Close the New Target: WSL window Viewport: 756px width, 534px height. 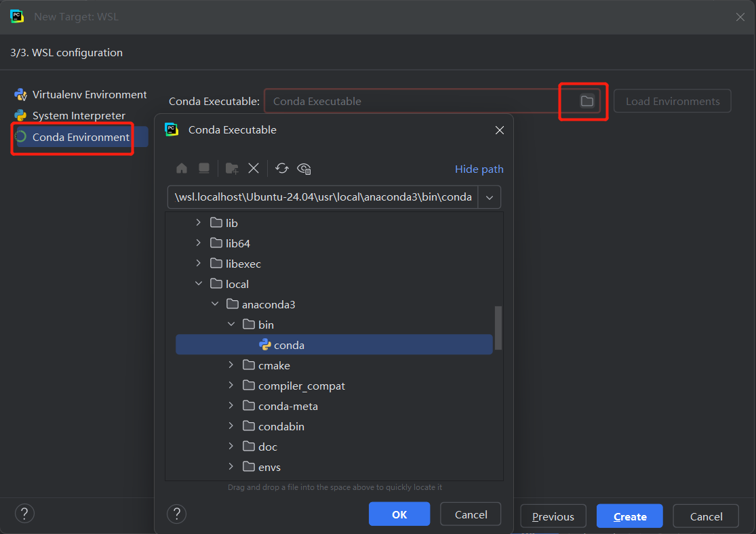(740, 17)
